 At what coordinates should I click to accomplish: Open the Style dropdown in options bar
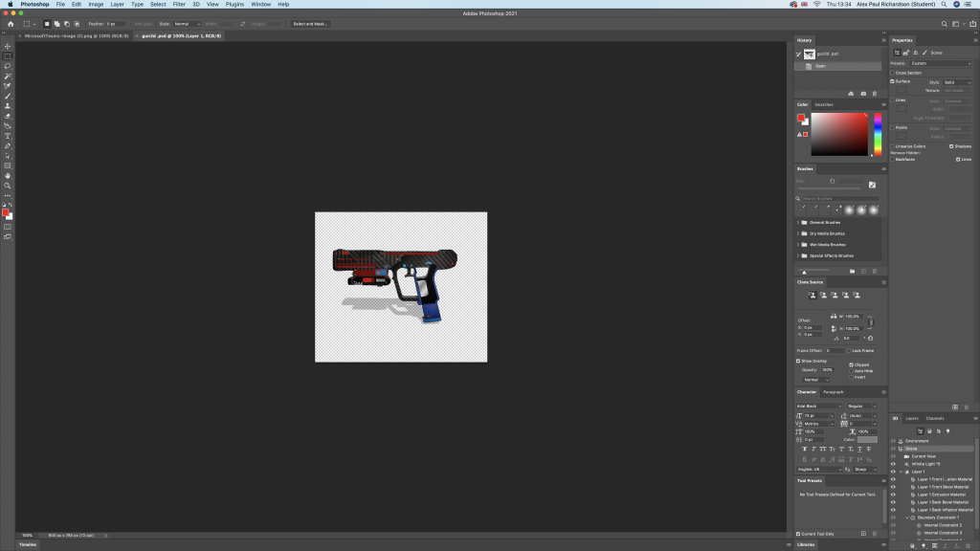(x=187, y=24)
